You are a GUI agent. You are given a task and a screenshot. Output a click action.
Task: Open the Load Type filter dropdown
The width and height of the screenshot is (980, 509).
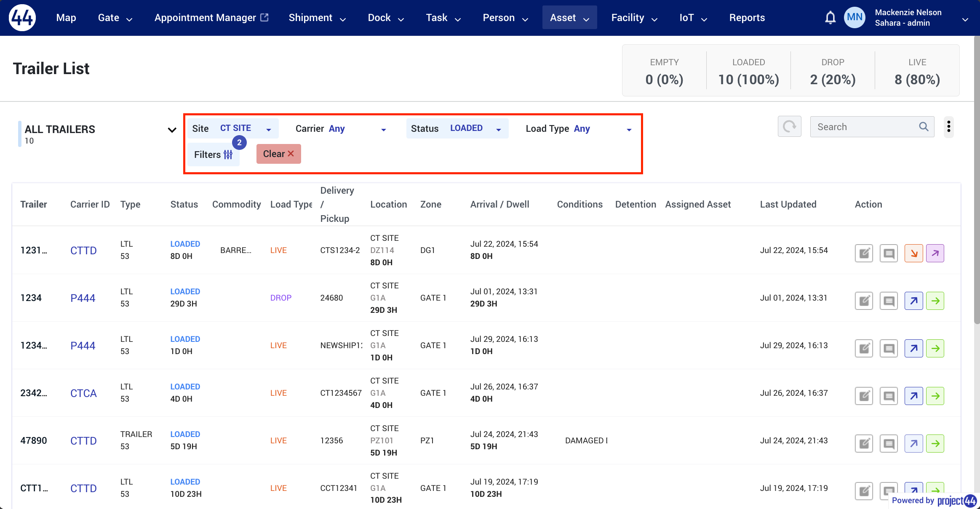pyautogui.click(x=579, y=129)
